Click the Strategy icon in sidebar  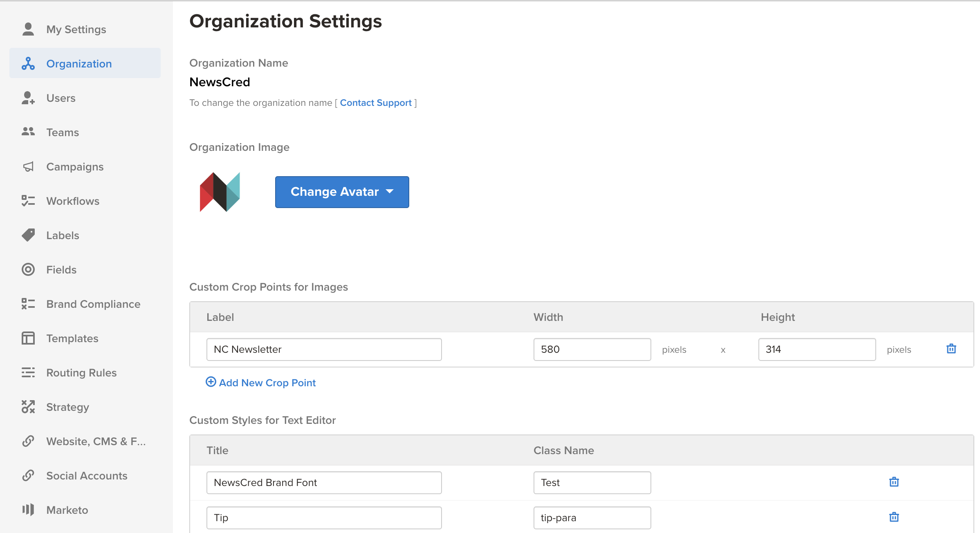click(28, 407)
